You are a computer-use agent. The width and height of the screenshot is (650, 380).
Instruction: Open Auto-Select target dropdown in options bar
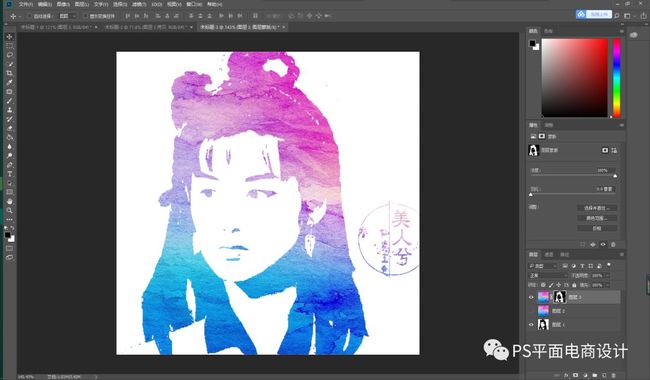coord(67,16)
